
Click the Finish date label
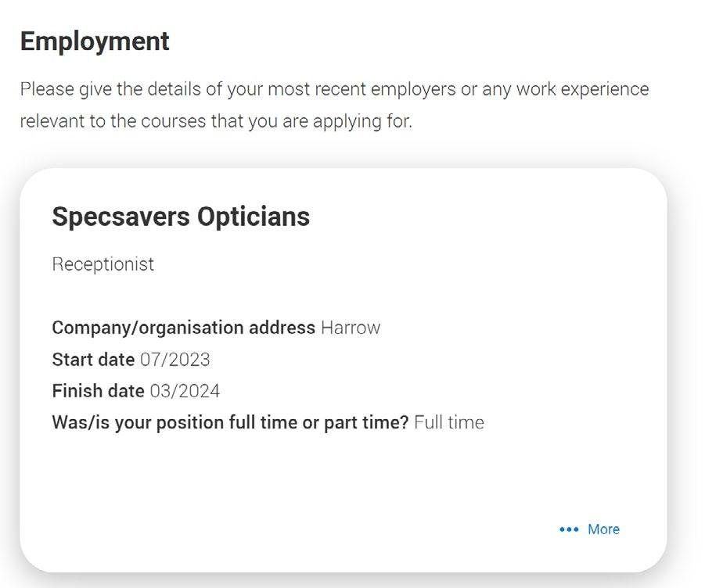click(98, 391)
